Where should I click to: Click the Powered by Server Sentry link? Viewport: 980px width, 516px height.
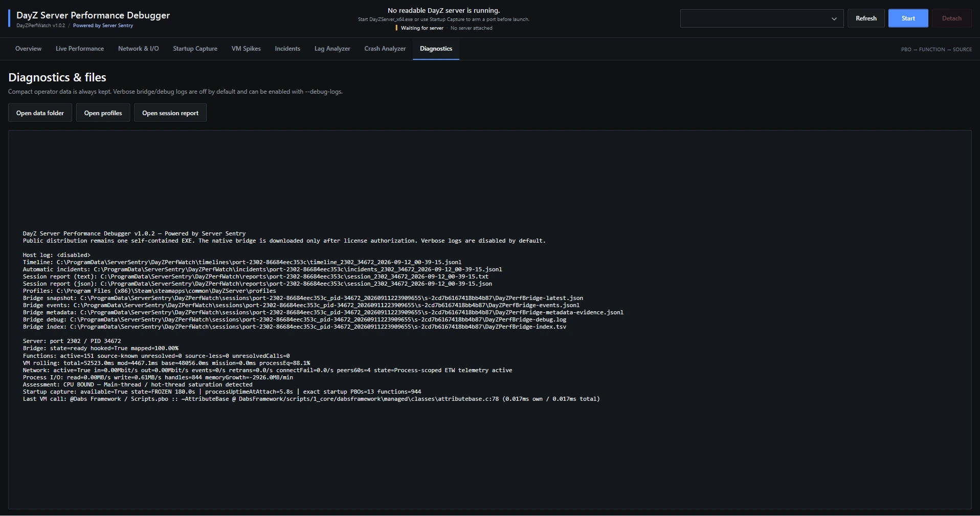click(x=103, y=26)
